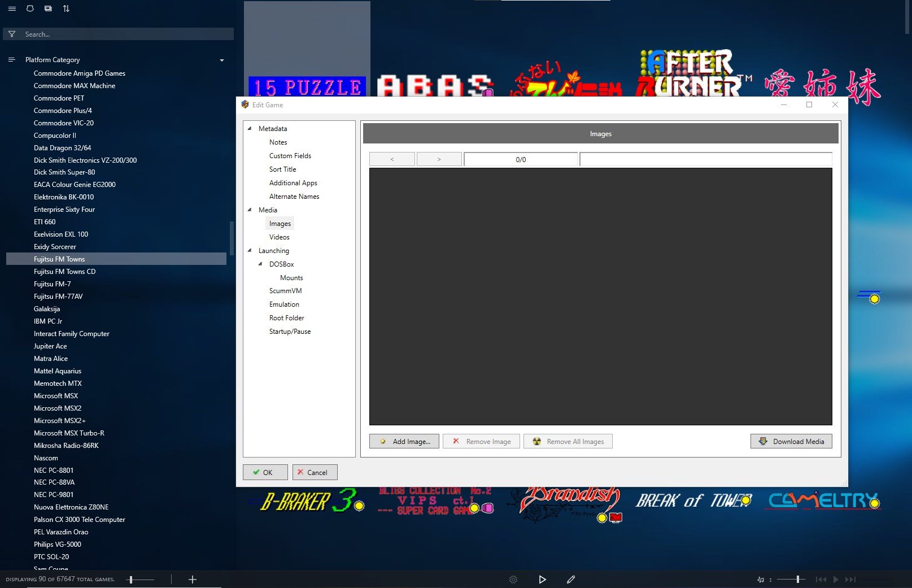Click the gear icon in bottom bar
The width and height of the screenshot is (912, 588).
[513, 580]
